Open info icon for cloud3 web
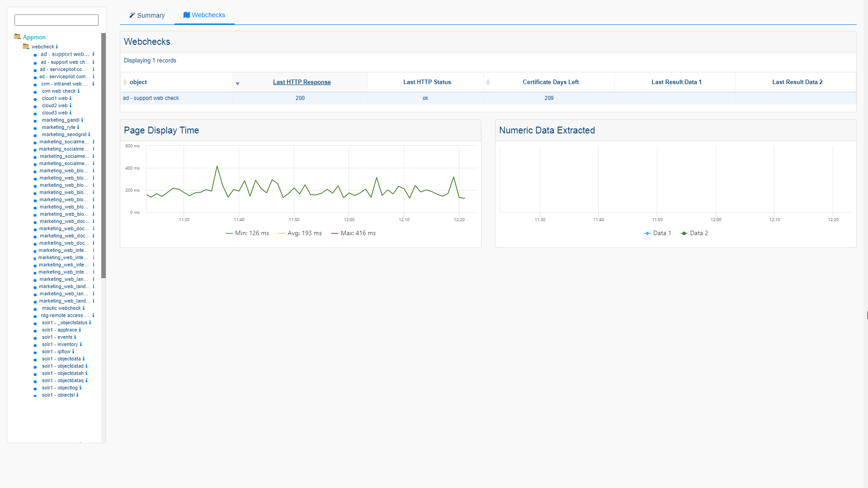 pyautogui.click(x=70, y=113)
